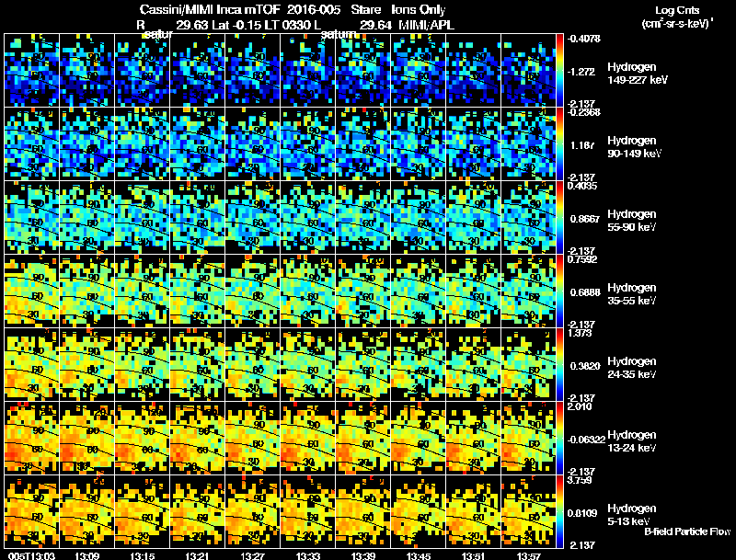Click the '0.4035' colorbar value
The width and height of the screenshot is (736, 560).
click(x=582, y=186)
